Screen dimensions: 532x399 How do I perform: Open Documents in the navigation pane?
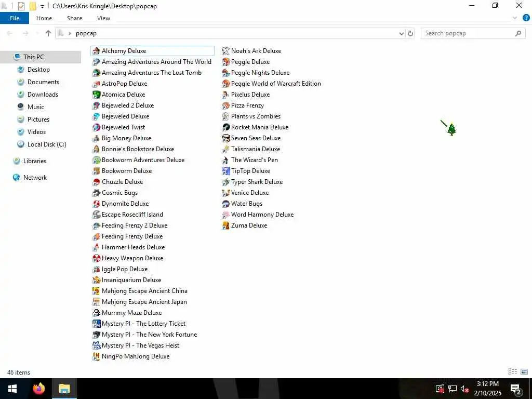(x=43, y=82)
